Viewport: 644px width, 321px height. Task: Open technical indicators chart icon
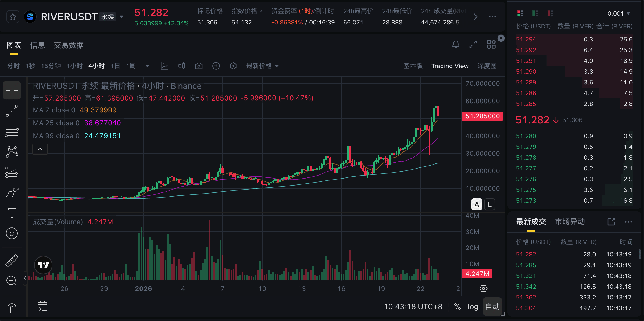pos(164,66)
